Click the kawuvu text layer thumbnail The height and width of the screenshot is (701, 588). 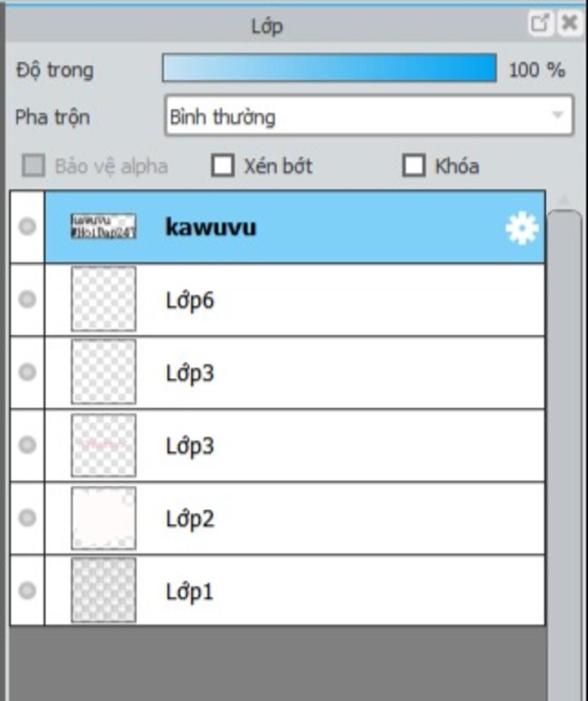point(103,226)
